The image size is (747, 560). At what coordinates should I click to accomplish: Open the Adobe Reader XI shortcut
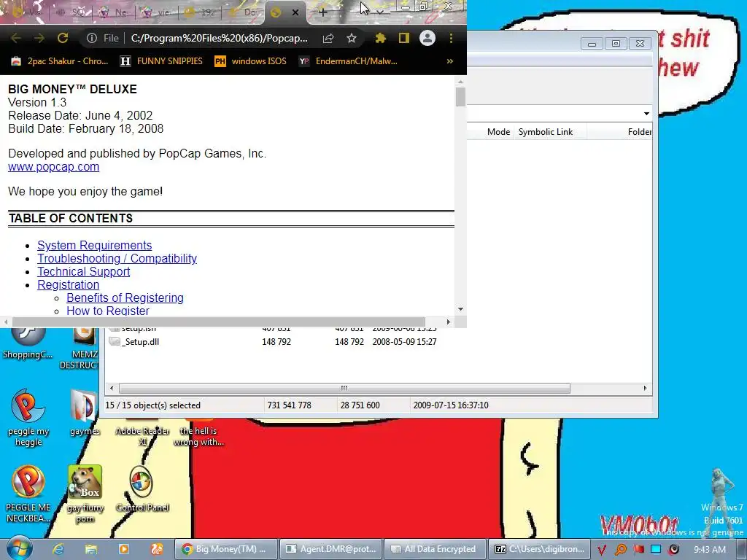[x=142, y=433]
